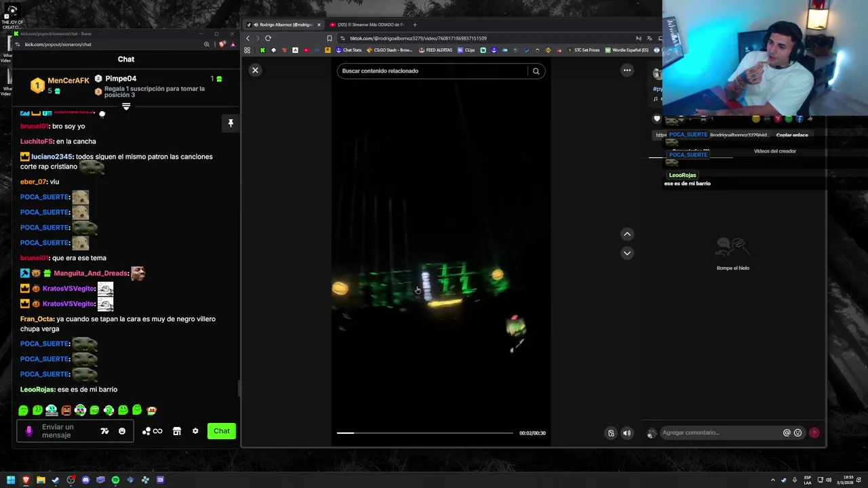Mute the TikTok video volume
Image resolution: width=868 pixels, height=488 pixels.
click(627, 433)
